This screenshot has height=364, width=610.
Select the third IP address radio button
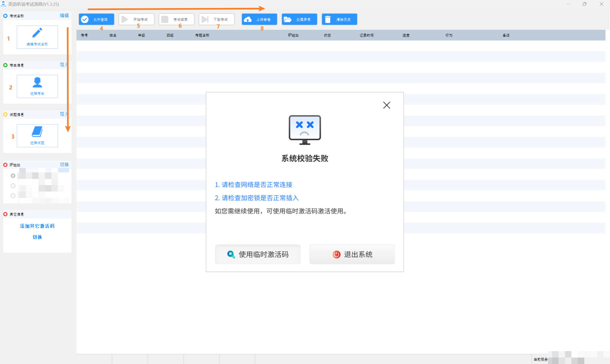pos(13,196)
